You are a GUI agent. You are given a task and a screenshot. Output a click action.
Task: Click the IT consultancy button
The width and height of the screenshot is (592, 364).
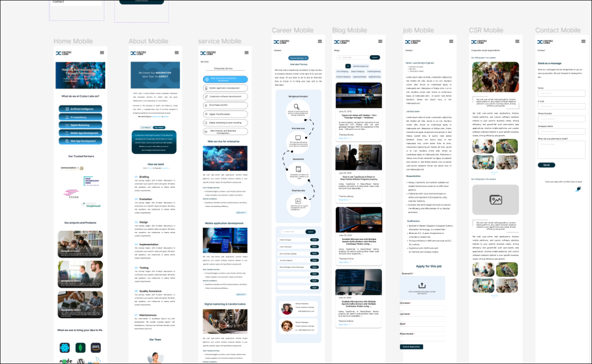coord(80,117)
